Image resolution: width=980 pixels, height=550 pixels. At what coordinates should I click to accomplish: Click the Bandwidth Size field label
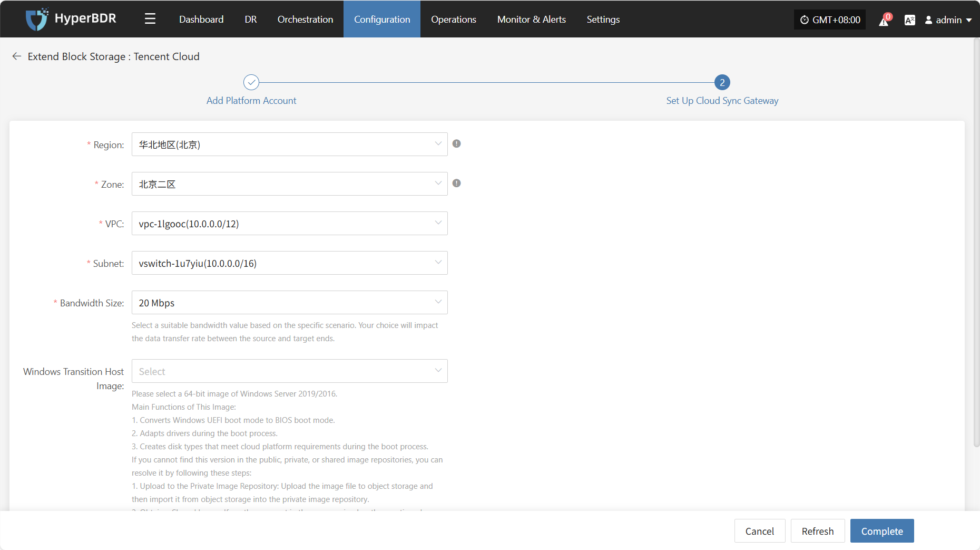[92, 303]
